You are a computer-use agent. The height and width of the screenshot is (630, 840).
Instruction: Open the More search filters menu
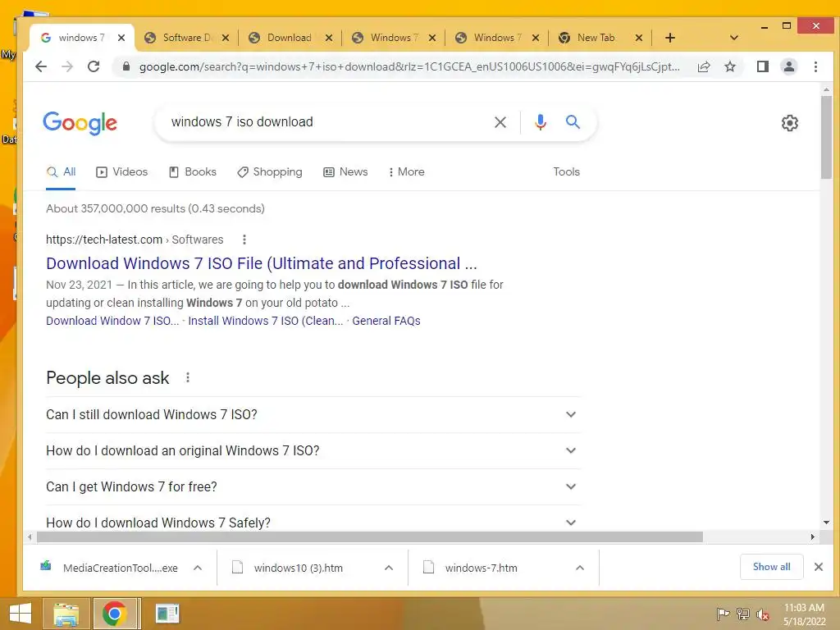(406, 172)
